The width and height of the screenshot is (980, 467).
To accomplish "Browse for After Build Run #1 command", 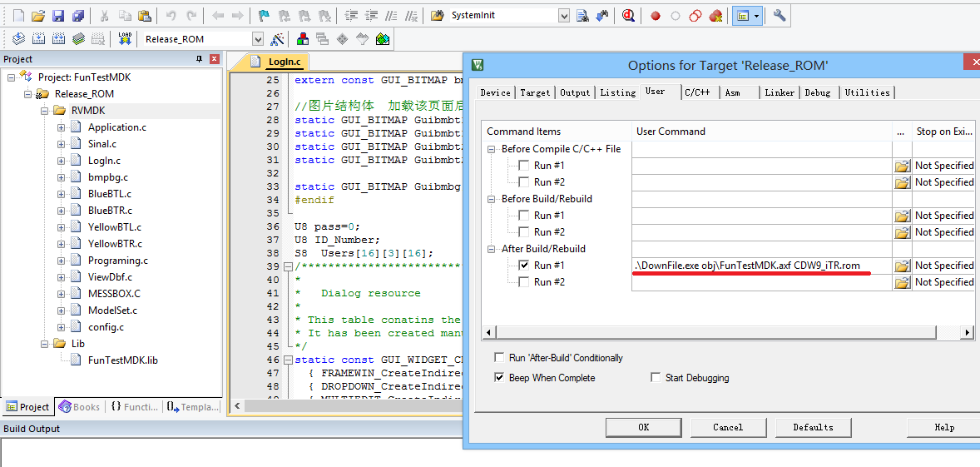I will (x=901, y=266).
